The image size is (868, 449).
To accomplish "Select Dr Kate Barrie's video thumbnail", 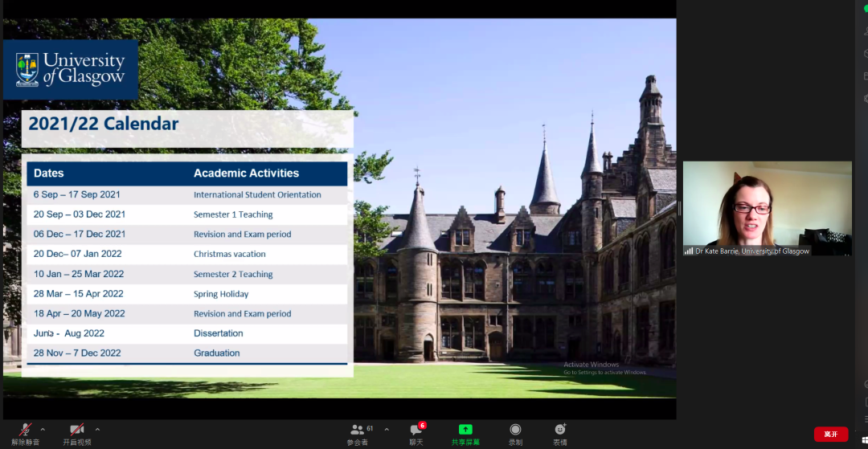I will pyautogui.click(x=768, y=209).
